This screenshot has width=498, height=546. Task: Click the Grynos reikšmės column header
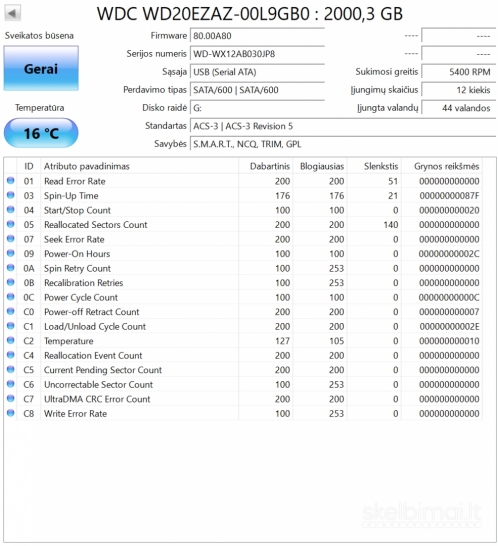click(x=442, y=166)
